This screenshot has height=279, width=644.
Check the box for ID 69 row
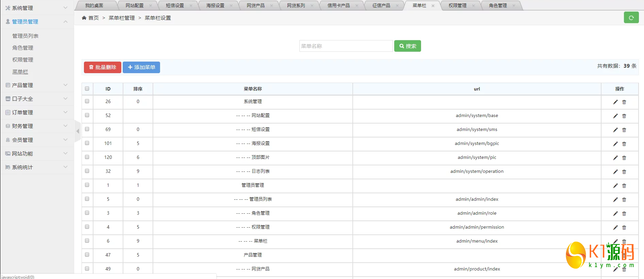click(87, 129)
